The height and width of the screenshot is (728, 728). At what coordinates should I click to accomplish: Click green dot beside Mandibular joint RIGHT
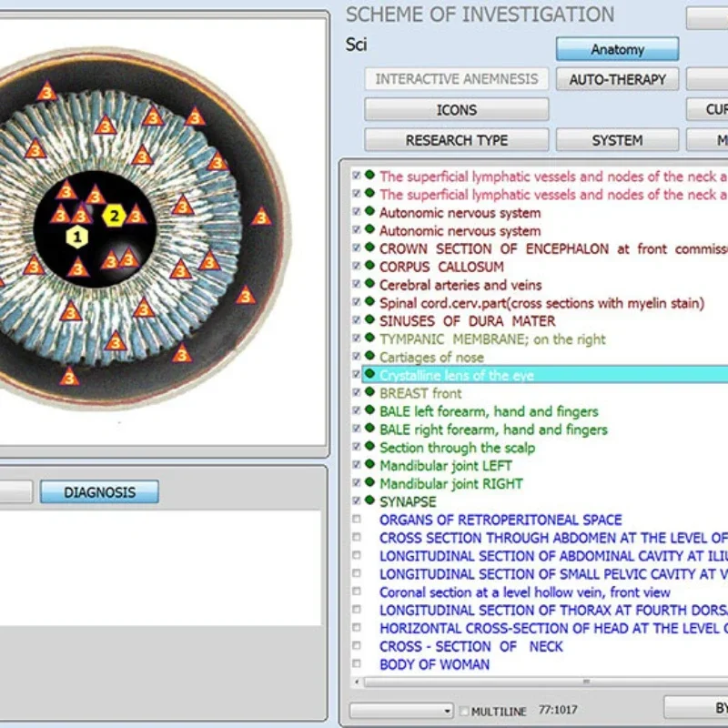click(x=369, y=482)
